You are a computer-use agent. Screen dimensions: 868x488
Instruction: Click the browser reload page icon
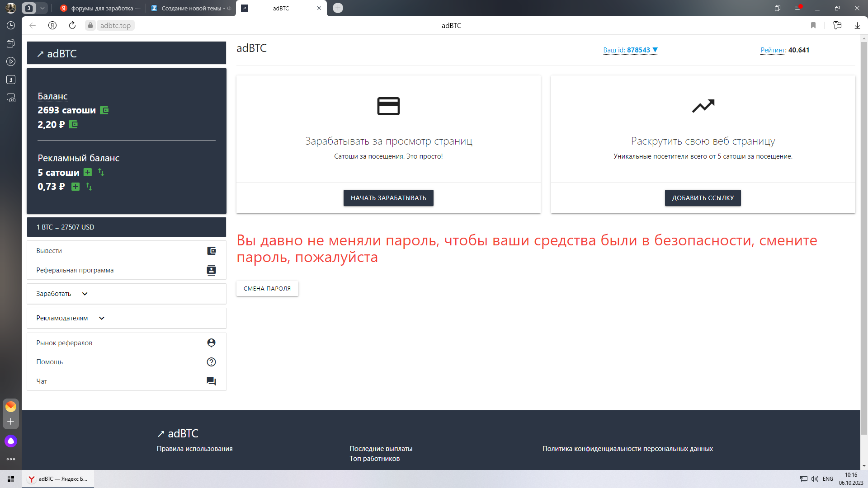72,25
